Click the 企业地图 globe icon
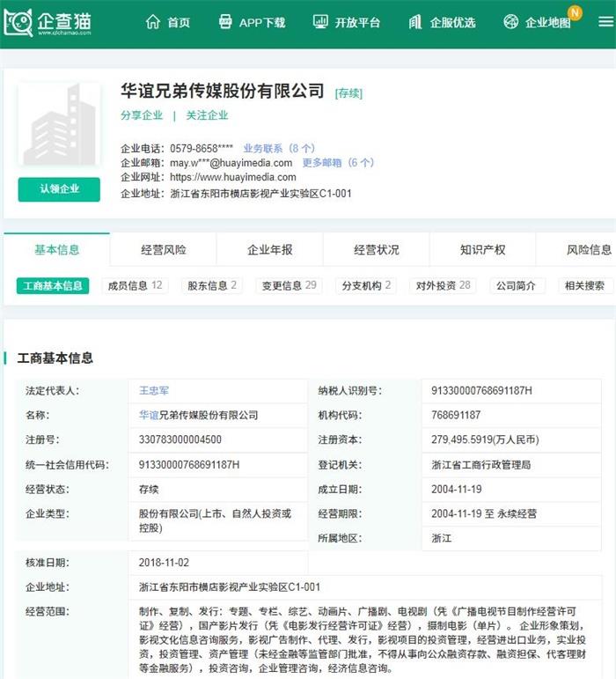This screenshot has height=679, width=616. click(x=510, y=22)
